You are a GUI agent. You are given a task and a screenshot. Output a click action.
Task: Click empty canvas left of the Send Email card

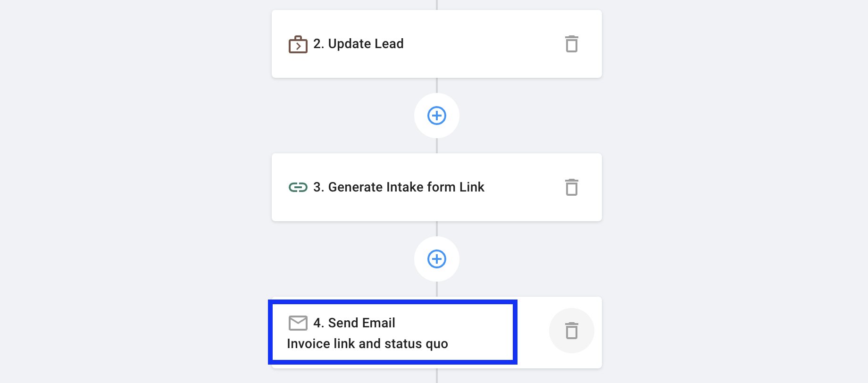[142, 333]
